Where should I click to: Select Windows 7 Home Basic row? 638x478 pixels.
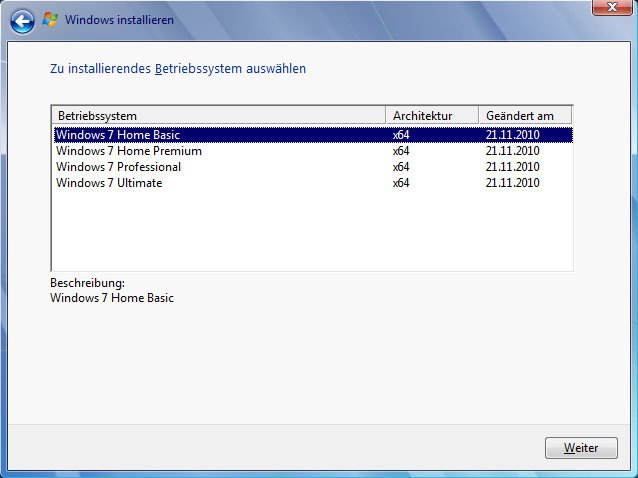(313, 135)
